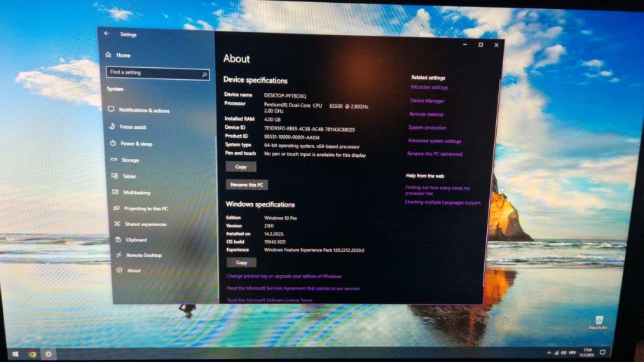Read the Microsoft Services Agreement link
The height and width of the screenshot is (362, 644).
[293, 288]
